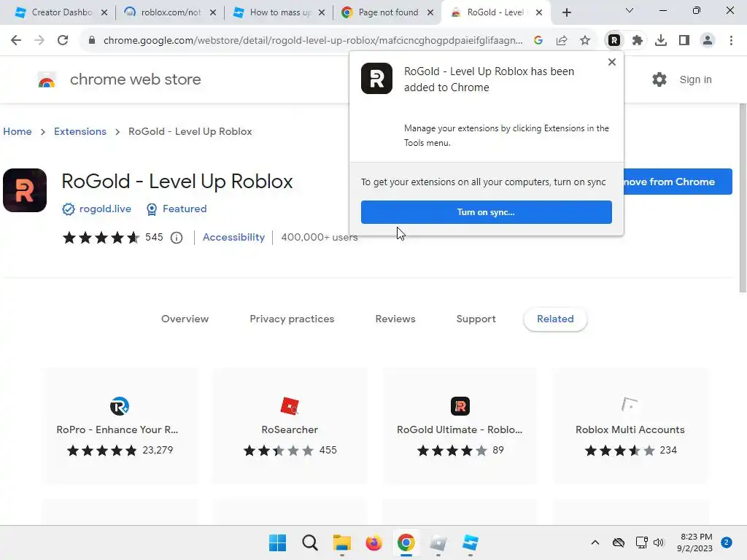Open the tab search dropdown
Viewport: 747px width, 560px height.
pos(630,10)
